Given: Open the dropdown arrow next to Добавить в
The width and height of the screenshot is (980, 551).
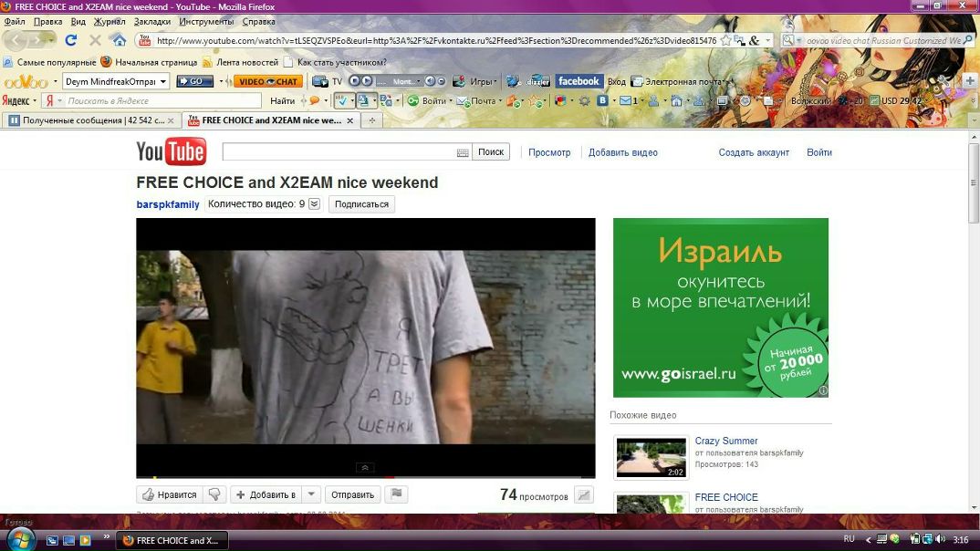Looking at the screenshot, I should (311, 494).
